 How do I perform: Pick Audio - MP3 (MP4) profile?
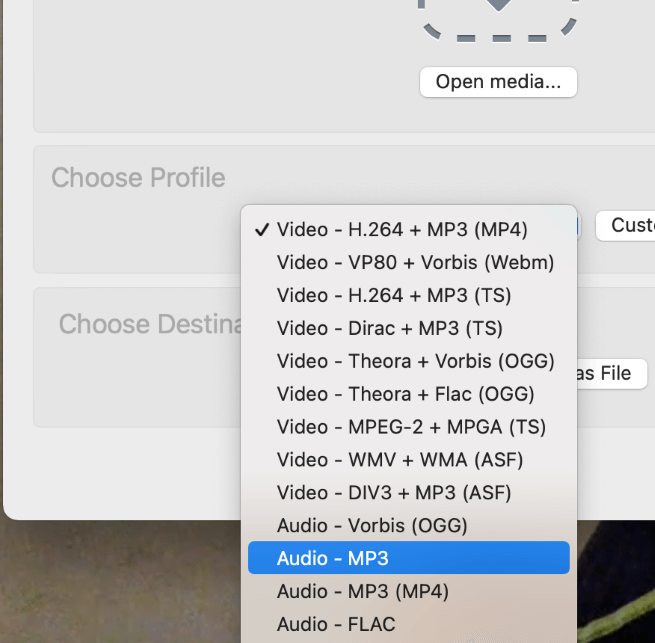362,591
